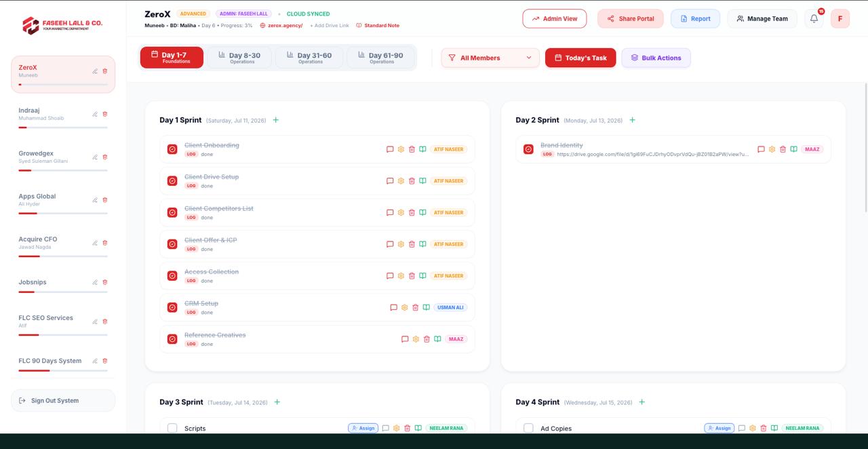Delete the Reference Creatives task

click(427, 339)
